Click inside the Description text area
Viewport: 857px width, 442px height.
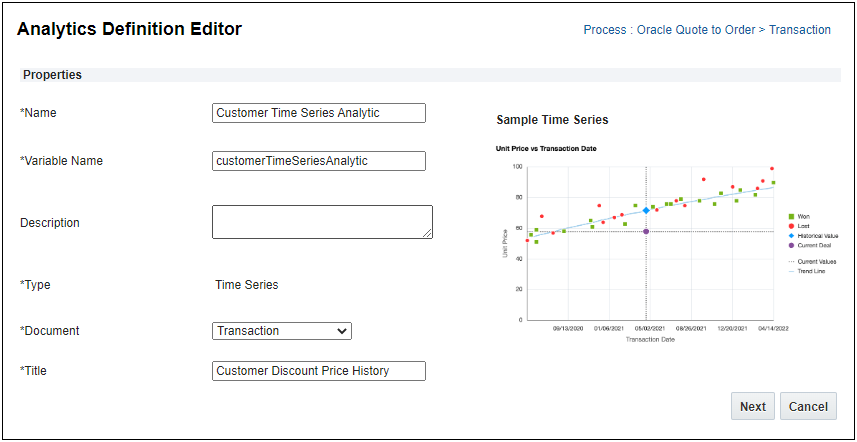coord(321,222)
